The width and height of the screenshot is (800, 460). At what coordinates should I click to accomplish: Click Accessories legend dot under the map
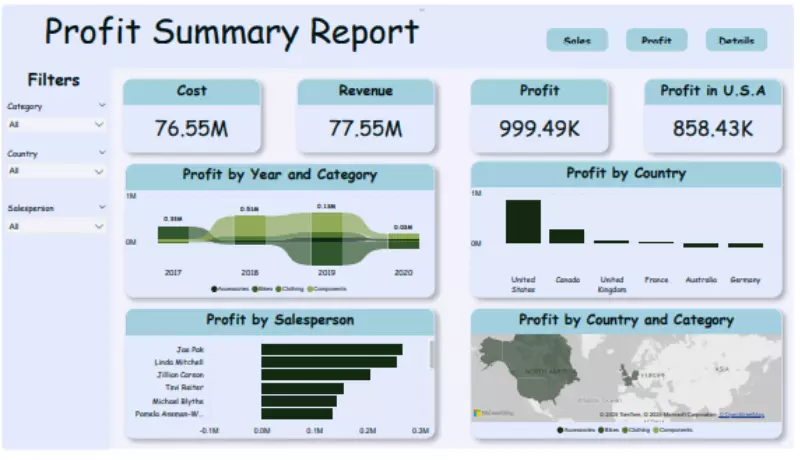(560, 430)
